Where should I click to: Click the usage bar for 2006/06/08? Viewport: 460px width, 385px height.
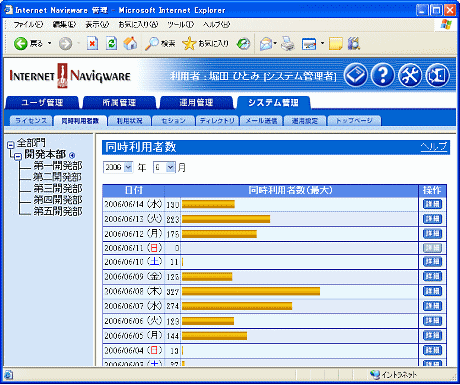click(251, 292)
